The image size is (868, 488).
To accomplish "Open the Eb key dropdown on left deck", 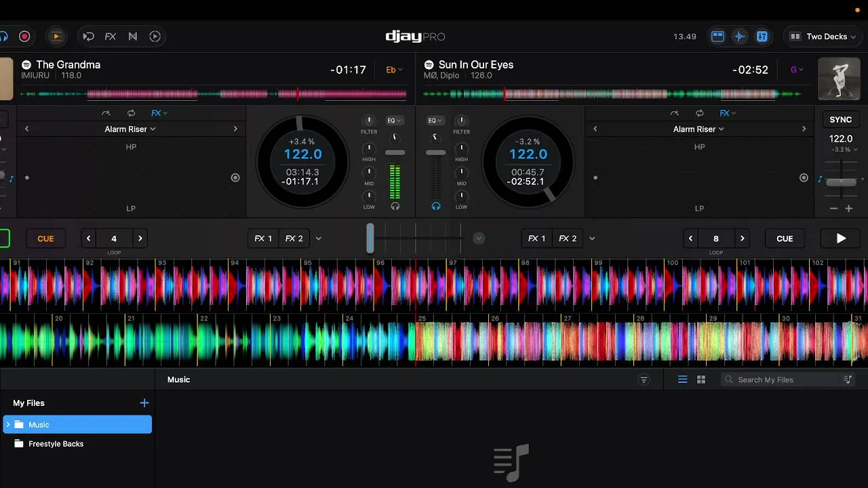I will pos(394,70).
